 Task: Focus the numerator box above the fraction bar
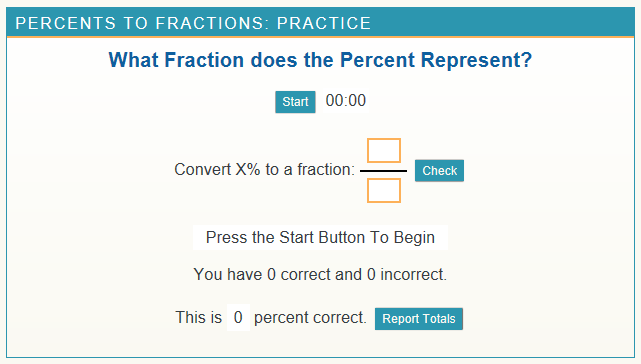point(384,151)
